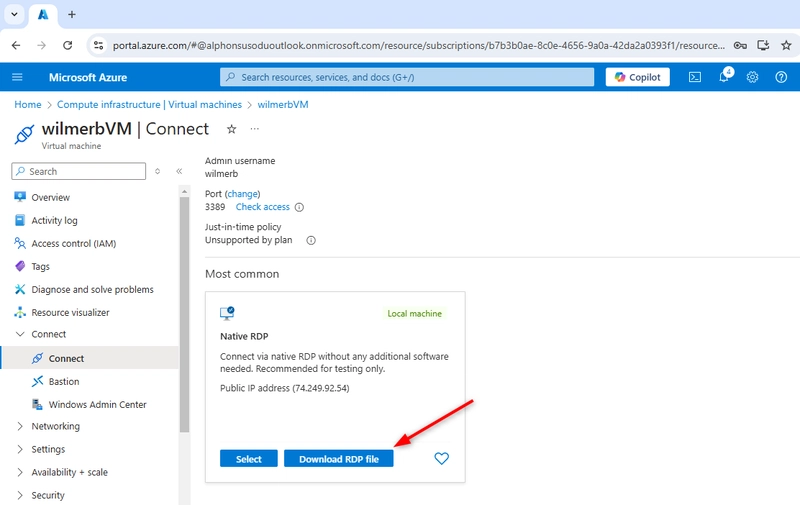Open the notifications bell
The height and width of the screenshot is (505, 800).
pos(724,77)
